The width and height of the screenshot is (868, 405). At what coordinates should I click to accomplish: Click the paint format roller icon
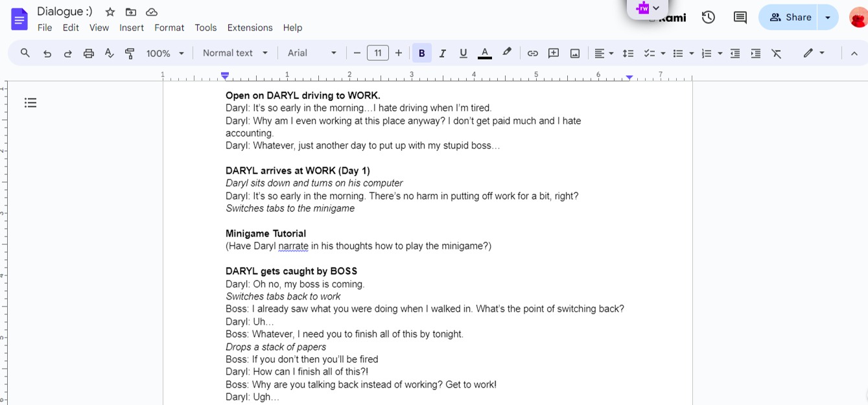(x=130, y=53)
